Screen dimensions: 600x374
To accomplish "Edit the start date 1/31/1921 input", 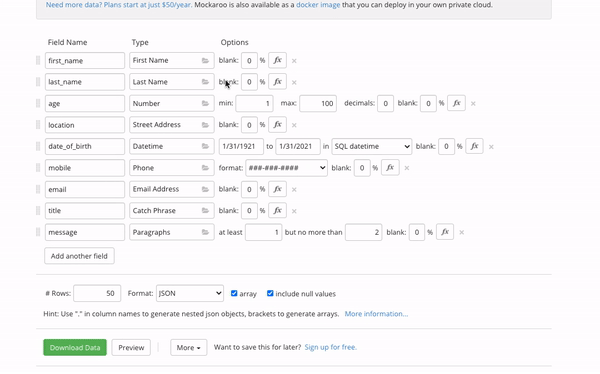I will [241, 146].
